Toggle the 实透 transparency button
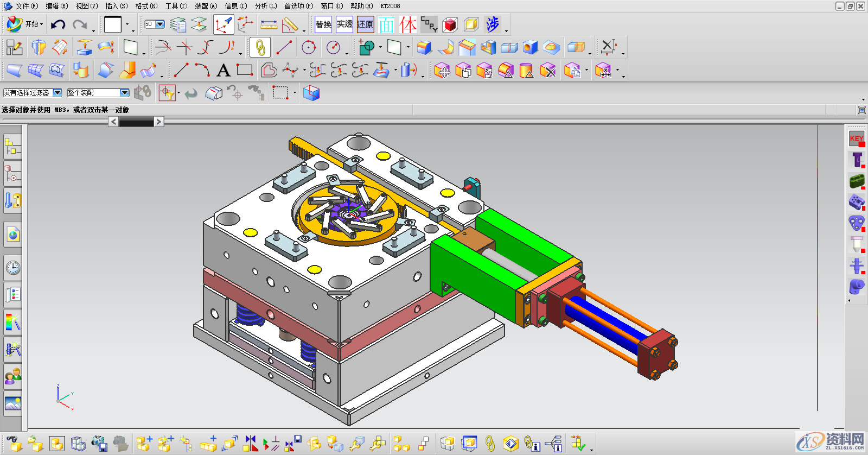 click(x=344, y=24)
